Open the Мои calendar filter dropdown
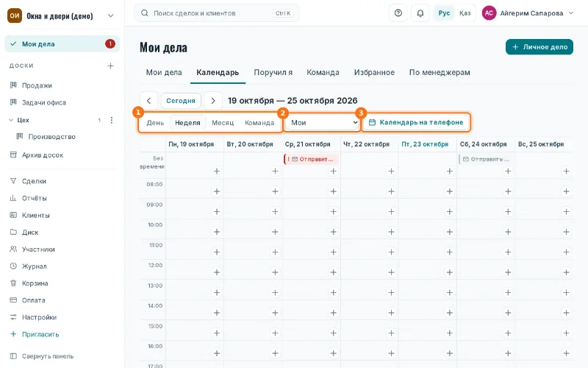The height and width of the screenshot is (368, 588). [x=323, y=122]
